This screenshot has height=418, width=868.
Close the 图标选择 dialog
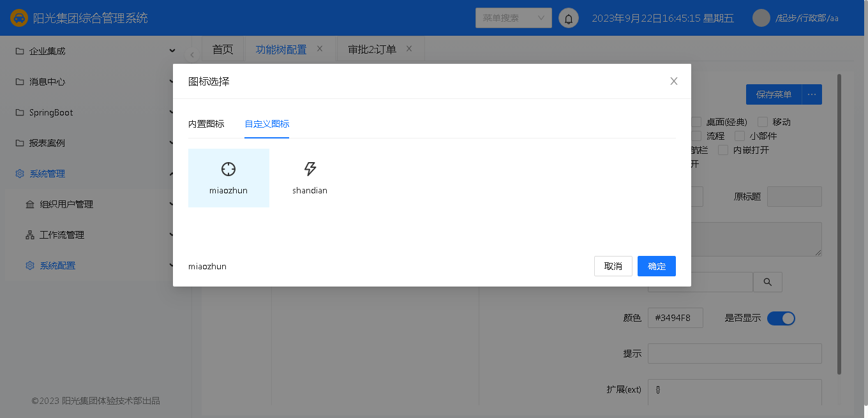pyautogui.click(x=673, y=81)
